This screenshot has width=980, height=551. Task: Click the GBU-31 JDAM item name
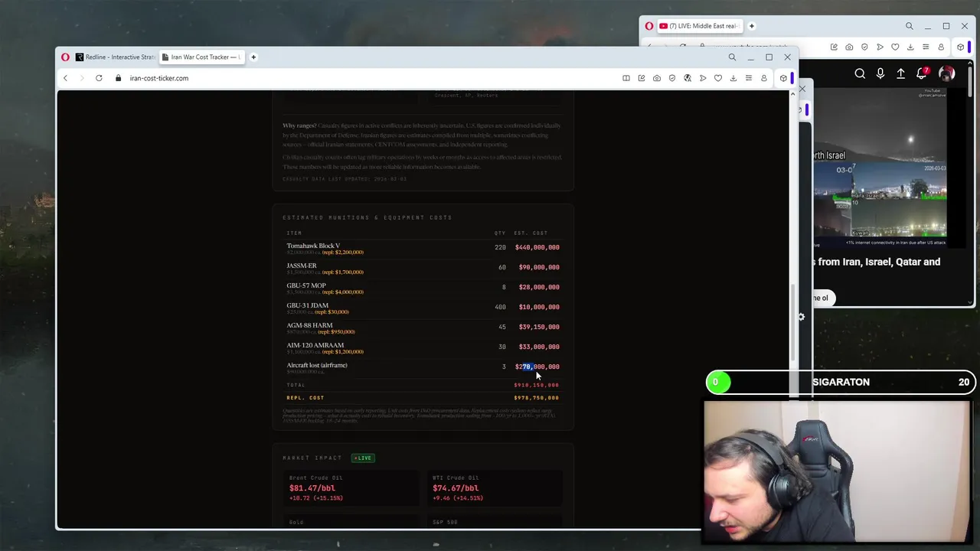[x=308, y=305]
